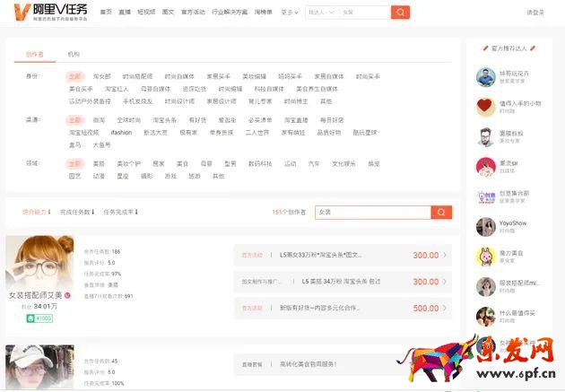Screen dimensions: 565x392
Task: Open the YoyoShow name in recommended list
Action: coord(513,223)
